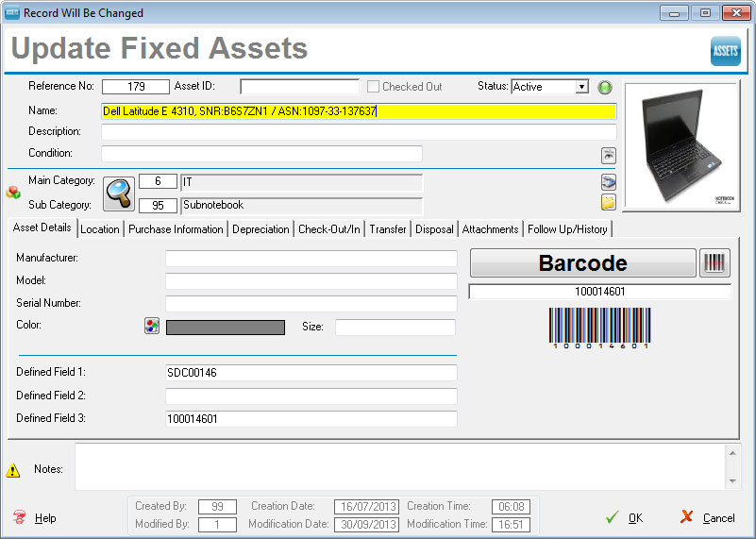Toggle the Checked Out checkbox
This screenshot has height=539, width=756.
pos(374,87)
